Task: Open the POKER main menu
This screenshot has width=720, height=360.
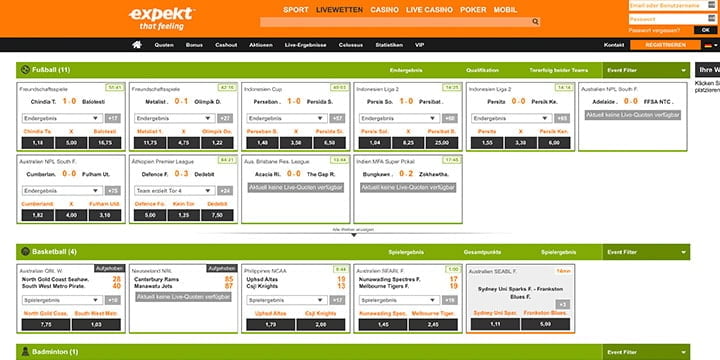Action: point(473,10)
